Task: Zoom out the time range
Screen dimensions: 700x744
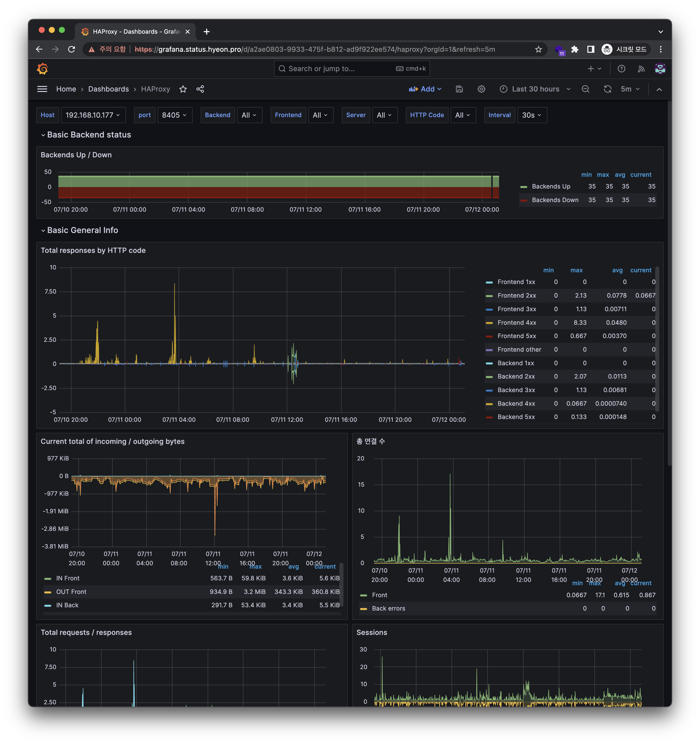Action: pos(586,89)
